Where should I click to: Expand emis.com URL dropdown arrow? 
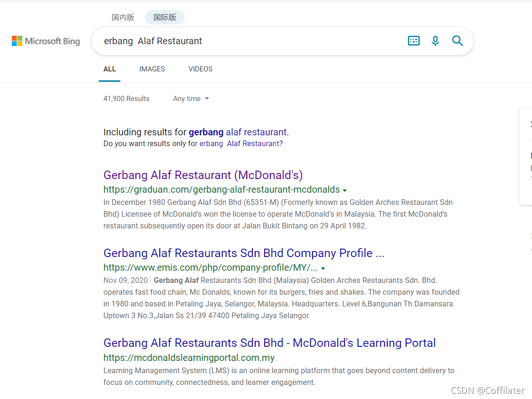[323, 268]
